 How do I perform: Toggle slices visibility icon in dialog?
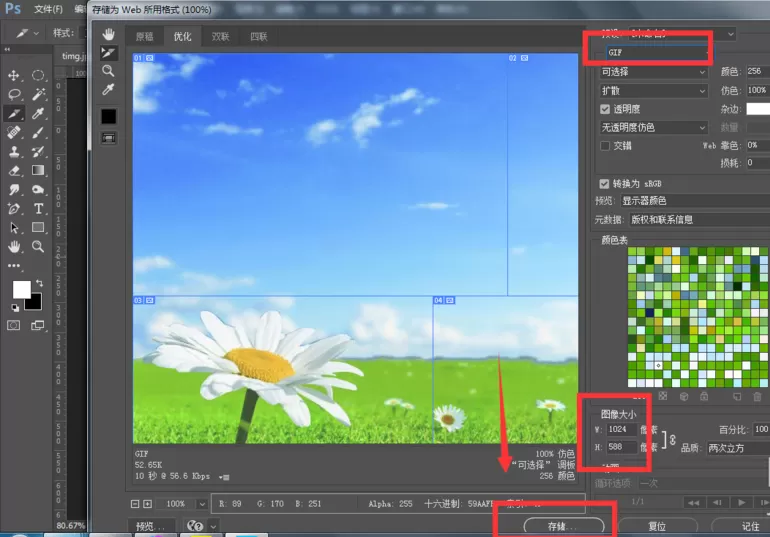[109, 138]
